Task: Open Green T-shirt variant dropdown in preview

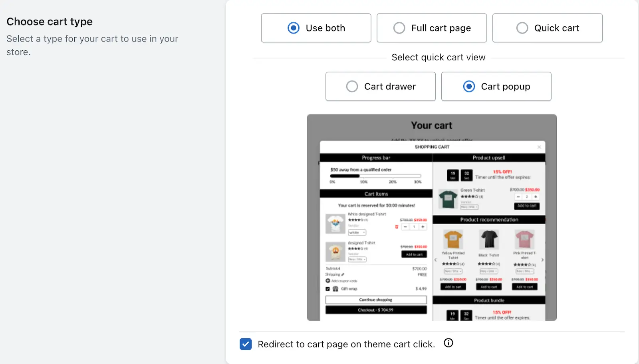Action: (x=469, y=207)
